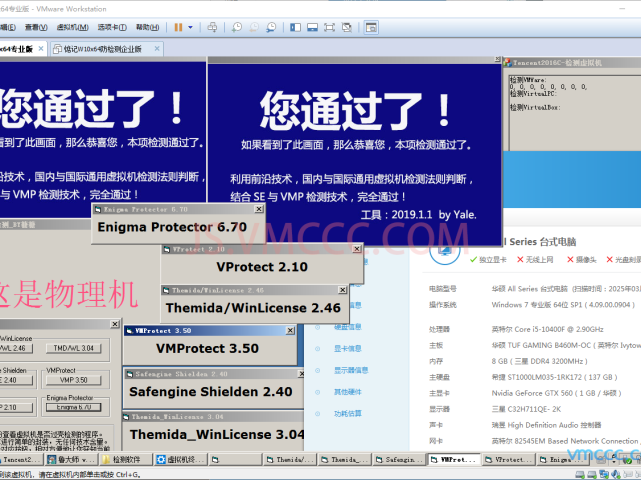Click the VMware pause virtual machine icon
The width and height of the screenshot is (641, 480).
[177, 27]
